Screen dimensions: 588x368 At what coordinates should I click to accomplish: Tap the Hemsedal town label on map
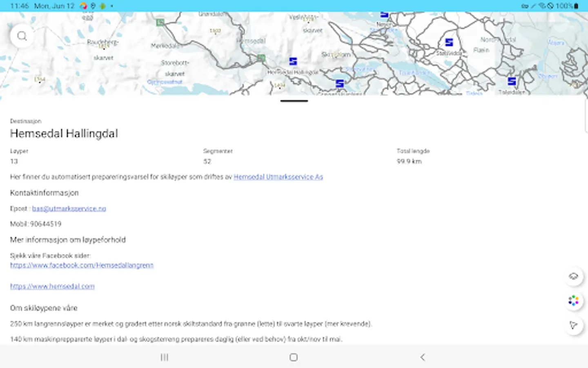coord(251,41)
